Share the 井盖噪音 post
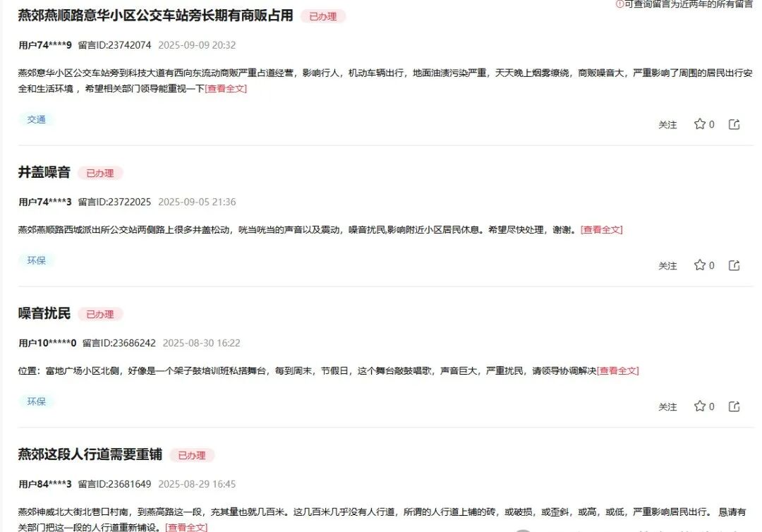 coord(734,265)
